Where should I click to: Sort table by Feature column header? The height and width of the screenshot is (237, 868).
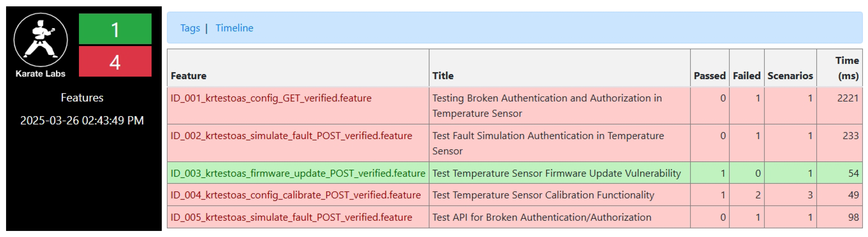click(188, 76)
